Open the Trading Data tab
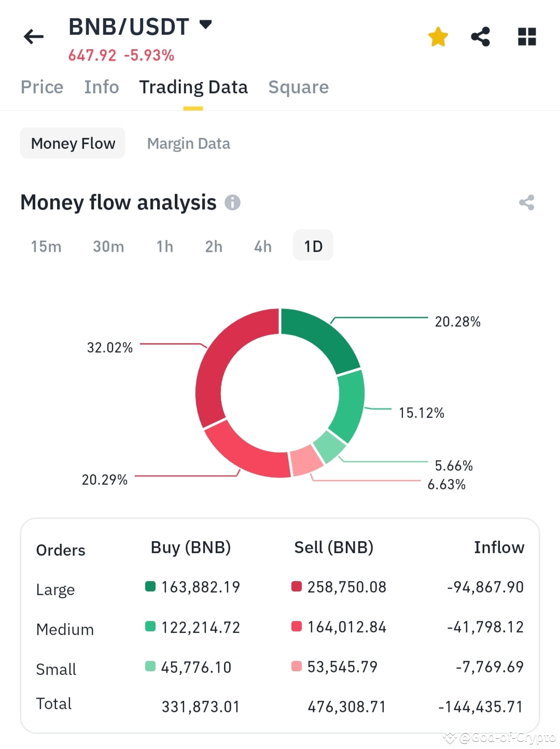560x749 pixels. 193,87
